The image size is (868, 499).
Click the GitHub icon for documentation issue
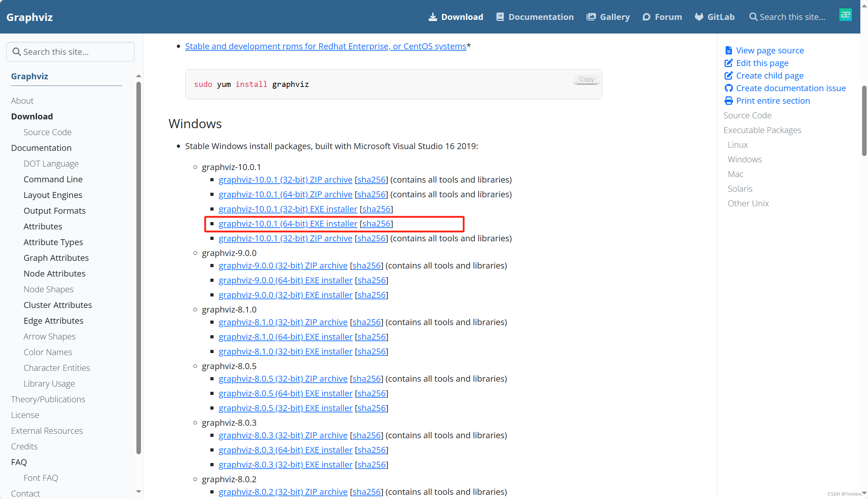728,88
